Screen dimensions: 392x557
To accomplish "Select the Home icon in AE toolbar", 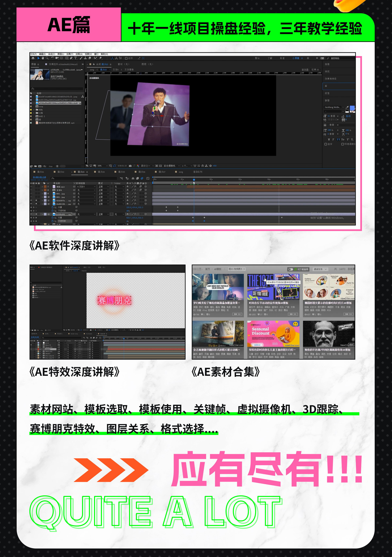I will pyautogui.click(x=33, y=58).
